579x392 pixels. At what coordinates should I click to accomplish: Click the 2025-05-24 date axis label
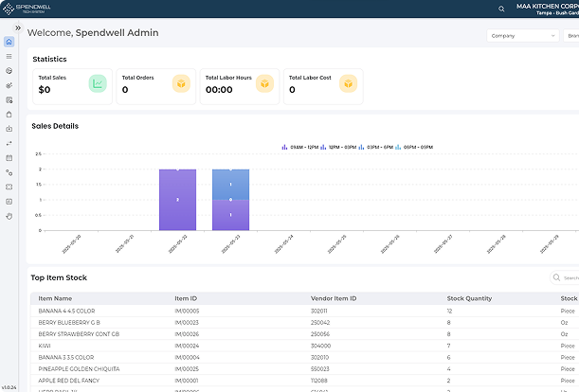pyautogui.click(x=284, y=244)
